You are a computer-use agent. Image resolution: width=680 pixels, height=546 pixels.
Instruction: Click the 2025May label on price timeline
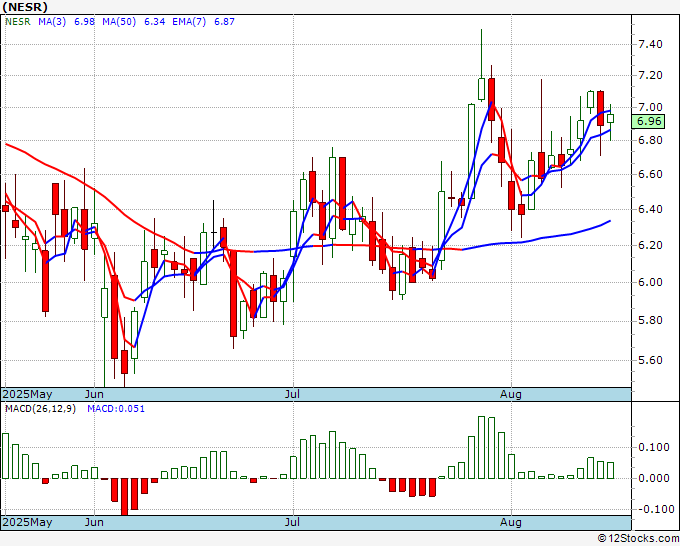coord(27,394)
